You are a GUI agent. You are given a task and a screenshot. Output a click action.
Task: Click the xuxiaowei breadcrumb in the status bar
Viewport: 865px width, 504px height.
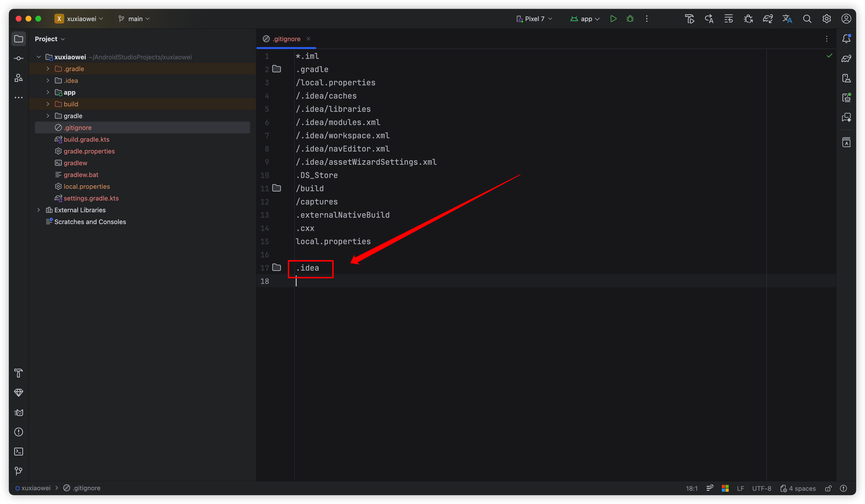[x=36, y=488]
